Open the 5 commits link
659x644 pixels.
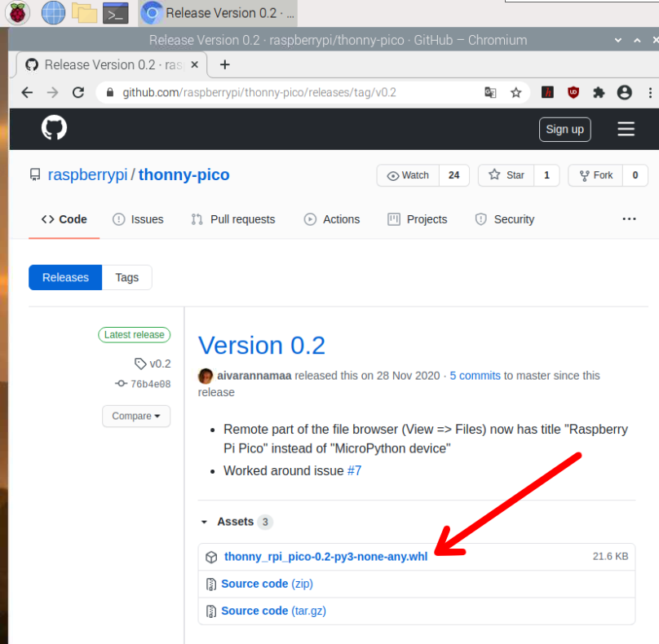tap(475, 376)
